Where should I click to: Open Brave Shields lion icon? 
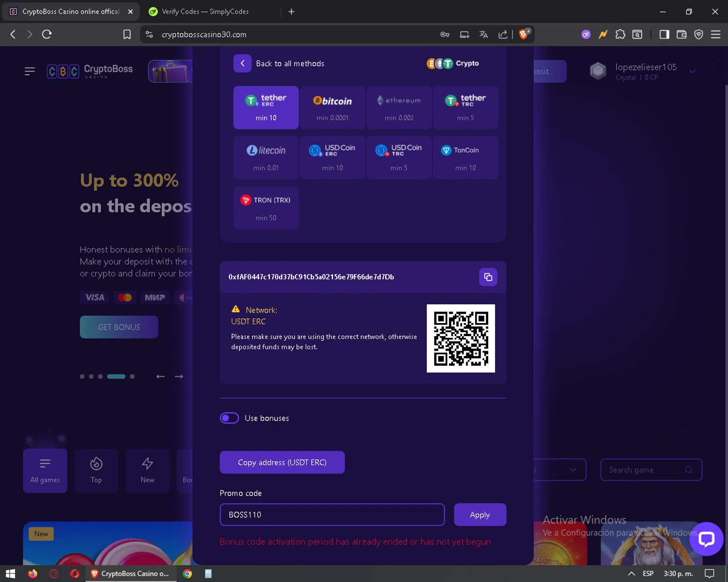click(523, 34)
